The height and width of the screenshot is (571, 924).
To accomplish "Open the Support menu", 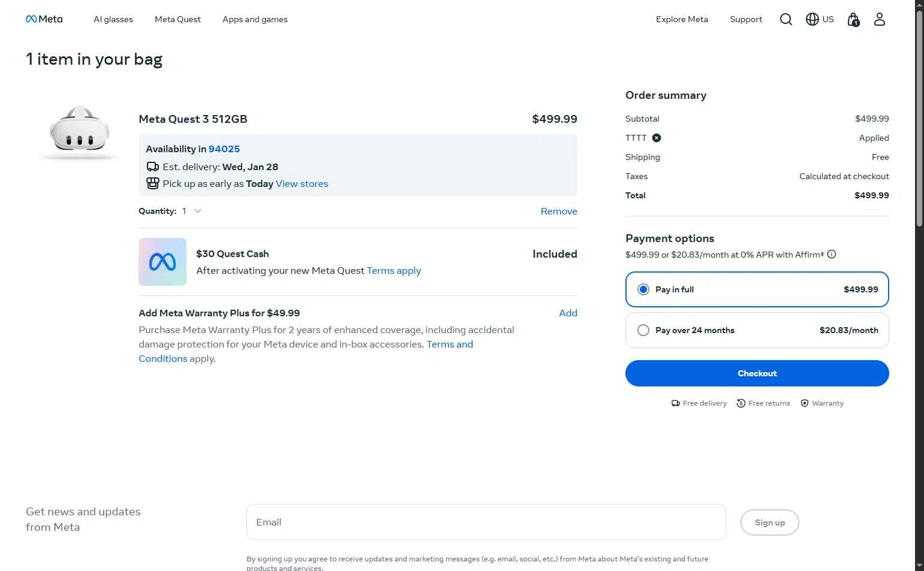I will click(x=746, y=19).
